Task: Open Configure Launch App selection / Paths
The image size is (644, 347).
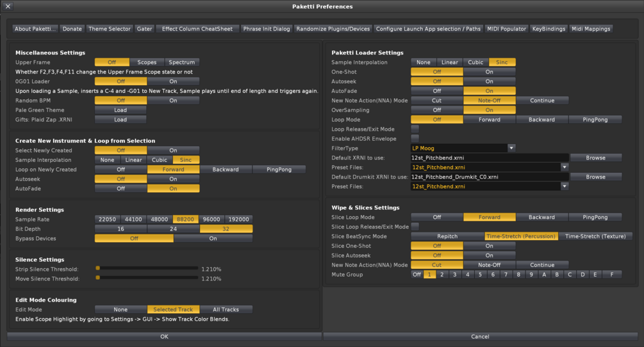Action: click(428, 29)
